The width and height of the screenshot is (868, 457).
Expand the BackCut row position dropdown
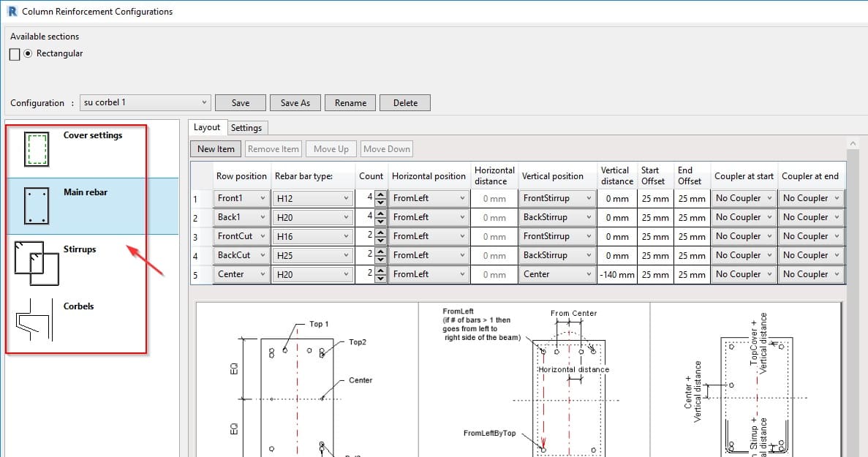[241, 256]
